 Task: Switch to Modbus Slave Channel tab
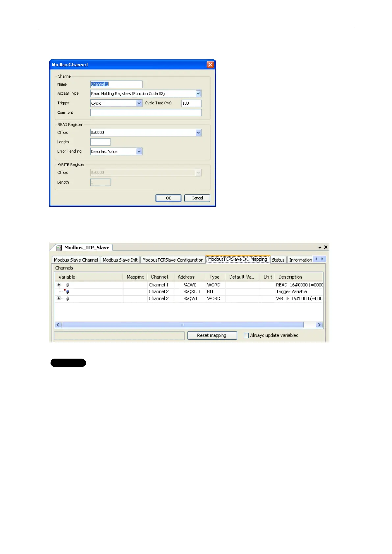click(x=76, y=260)
